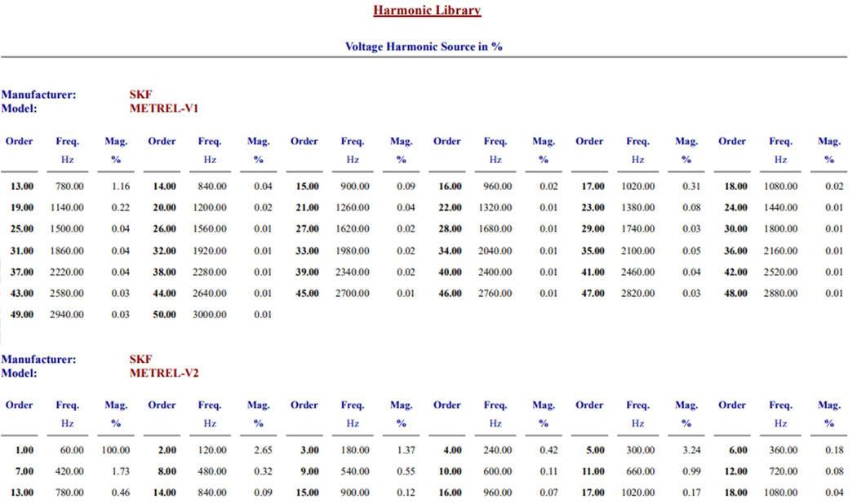The height and width of the screenshot is (504, 857).
Task: Select the 0.46 magnitude value
Action: tap(121, 493)
